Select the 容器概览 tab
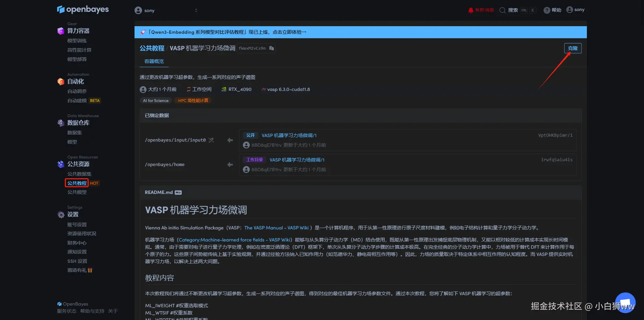 coord(154,61)
